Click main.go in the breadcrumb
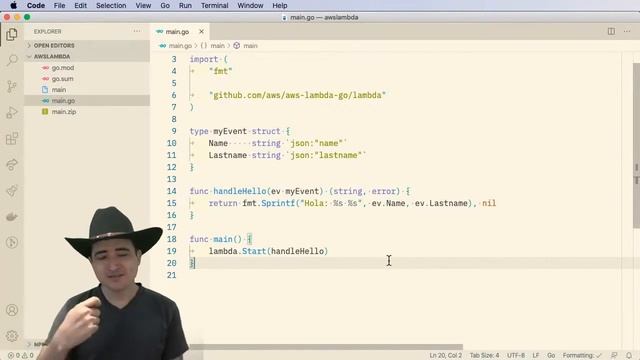The image size is (640, 360). tap(180, 46)
